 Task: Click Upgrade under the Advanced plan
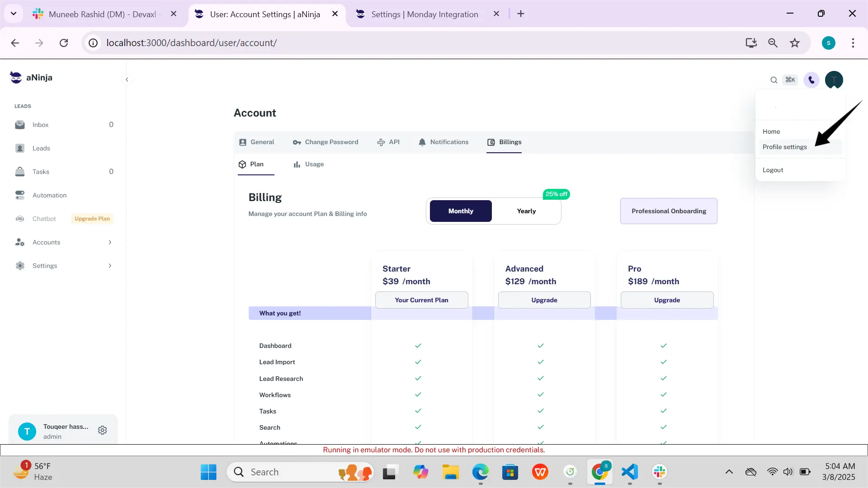coord(544,300)
